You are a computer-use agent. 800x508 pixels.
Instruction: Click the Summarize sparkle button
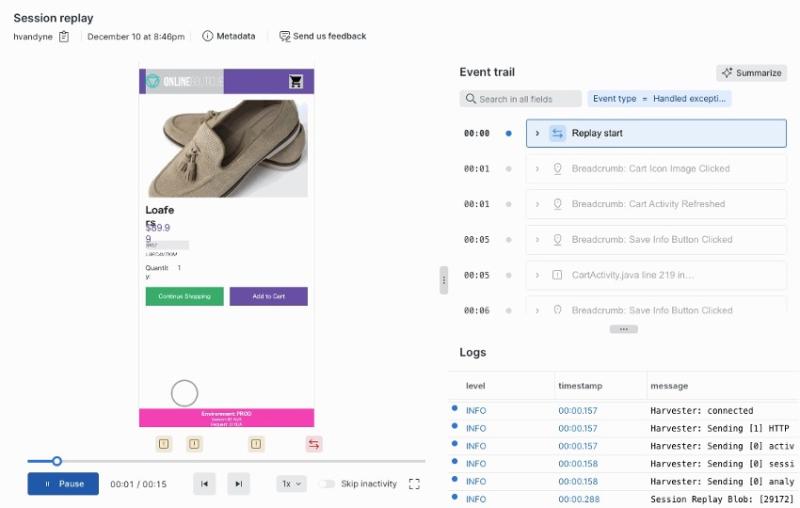pos(752,73)
